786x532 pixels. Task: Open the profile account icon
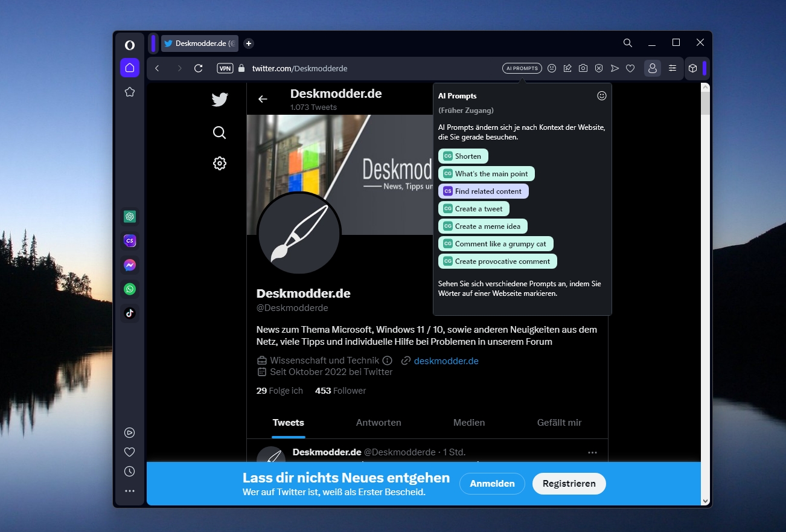coord(652,68)
